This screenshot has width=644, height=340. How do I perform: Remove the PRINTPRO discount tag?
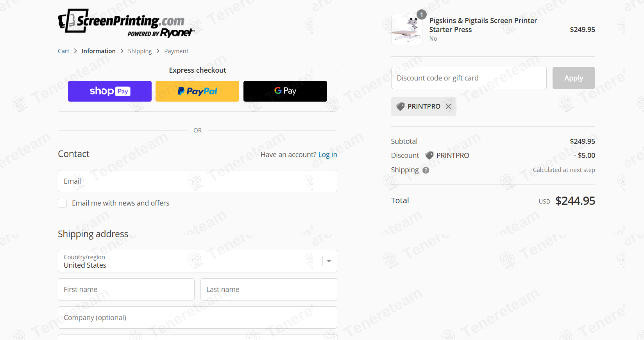point(448,106)
